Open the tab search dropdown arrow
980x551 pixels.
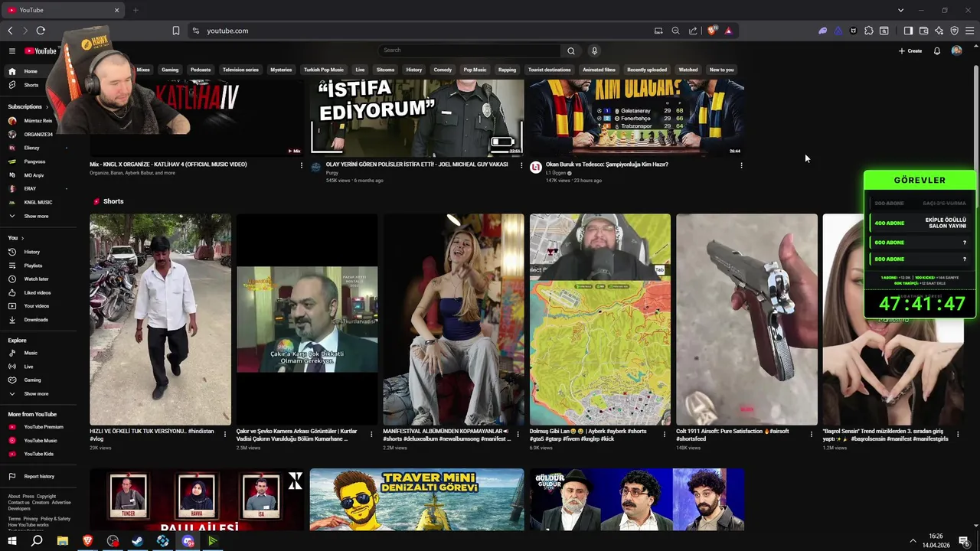(900, 10)
